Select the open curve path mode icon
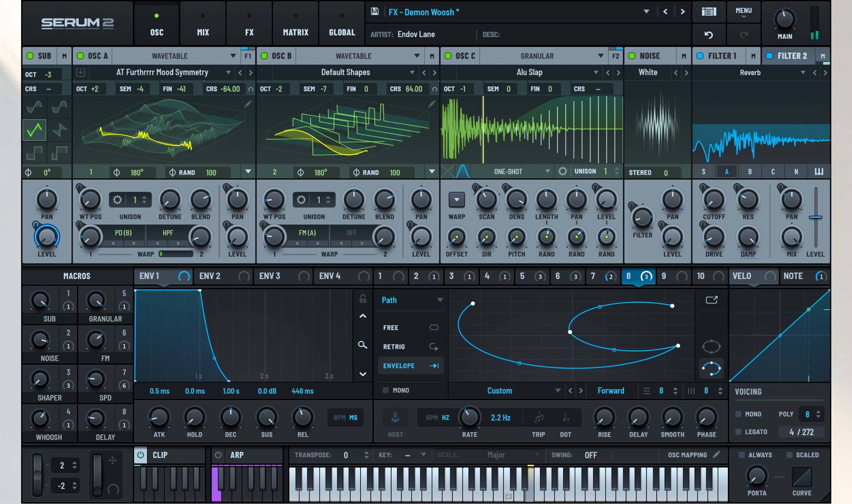Screen dimensions: 852x504 711,368
